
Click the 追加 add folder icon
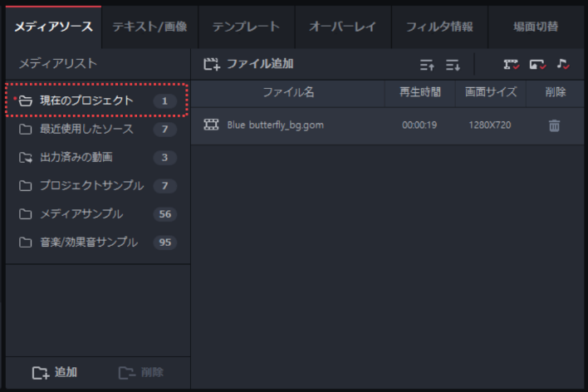pos(40,372)
